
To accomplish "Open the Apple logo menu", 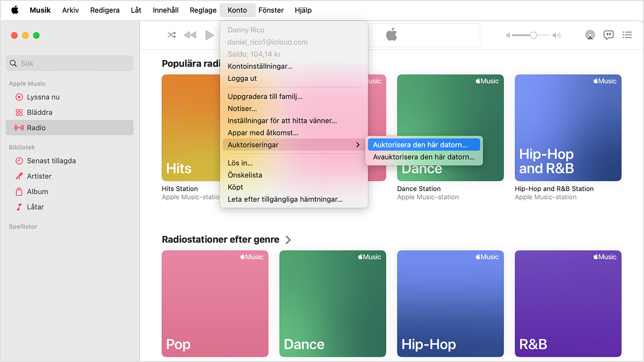I will (x=15, y=10).
